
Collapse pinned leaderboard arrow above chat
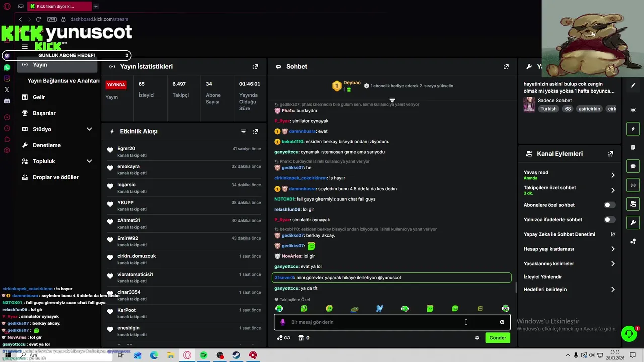(392, 100)
